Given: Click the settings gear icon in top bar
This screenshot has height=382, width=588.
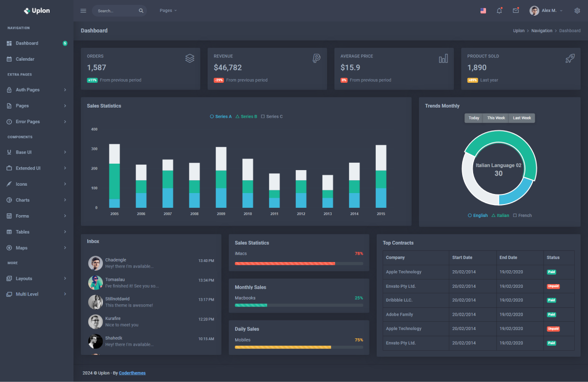Looking at the screenshot, I should (577, 11).
